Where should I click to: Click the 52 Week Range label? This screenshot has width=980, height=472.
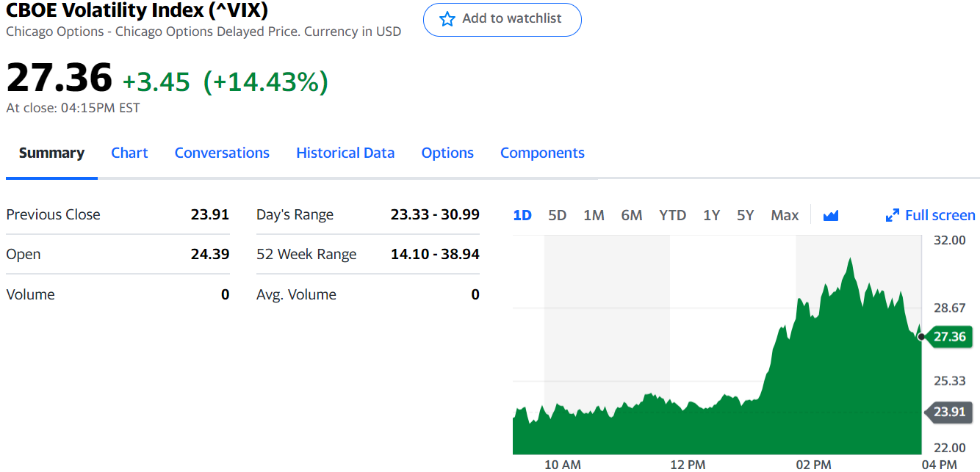coord(306,254)
